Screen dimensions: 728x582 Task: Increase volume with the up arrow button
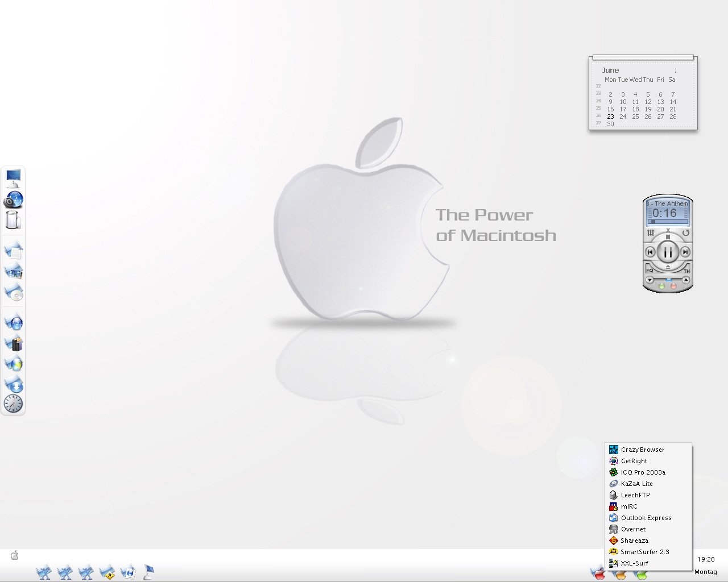coord(686,280)
